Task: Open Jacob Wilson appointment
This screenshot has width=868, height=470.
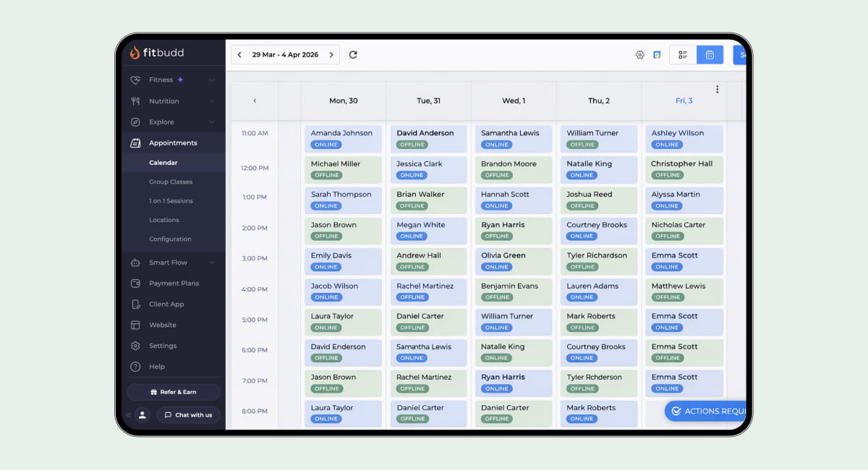Action: (x=344, y=291)
